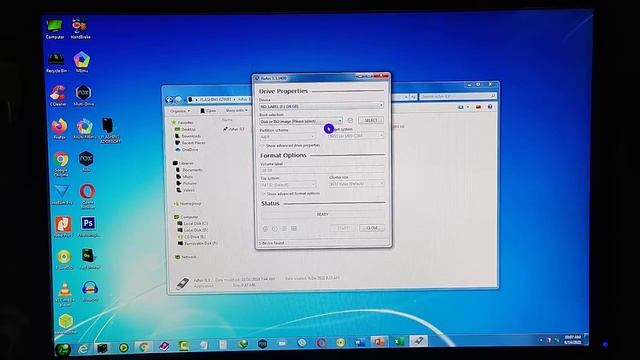This screenshot has height=360, width=640.
Task: Click the Recycle Bin desktop icon
Action: click(x=56, y=63)
